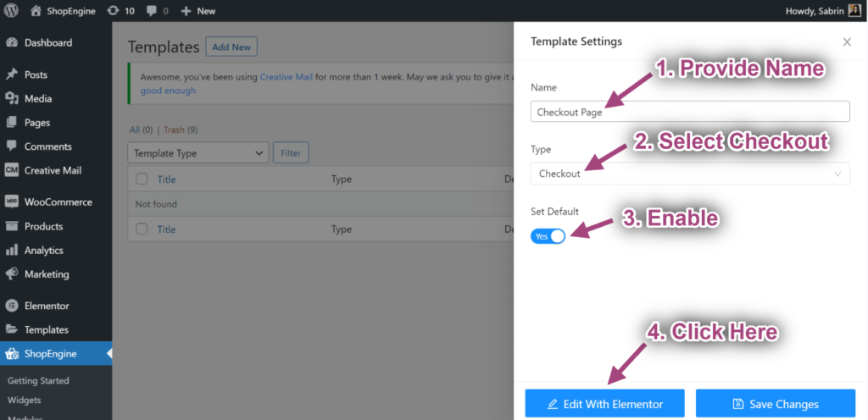Click the Elementor icon in sidebar
This screenshot has width=868, height=420.
(12, 306)
